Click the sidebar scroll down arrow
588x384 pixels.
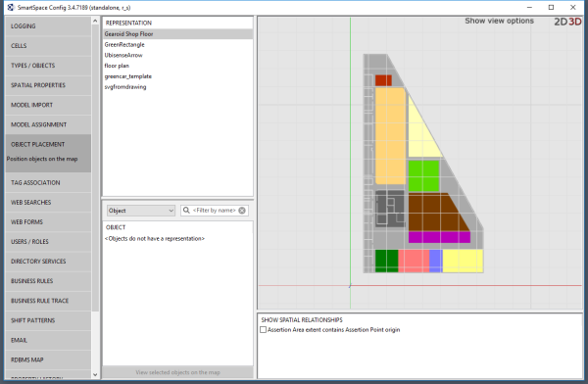click(95, 374)
